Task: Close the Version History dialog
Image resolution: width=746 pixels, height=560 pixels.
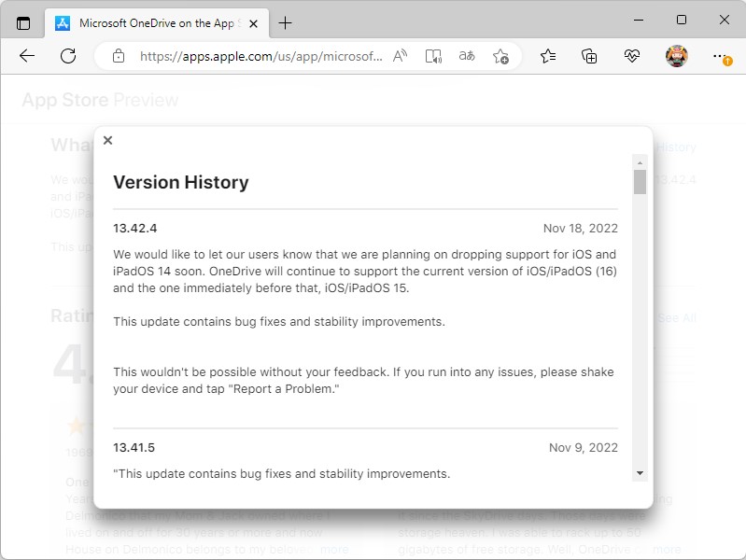Action: (x=108, y=140)
